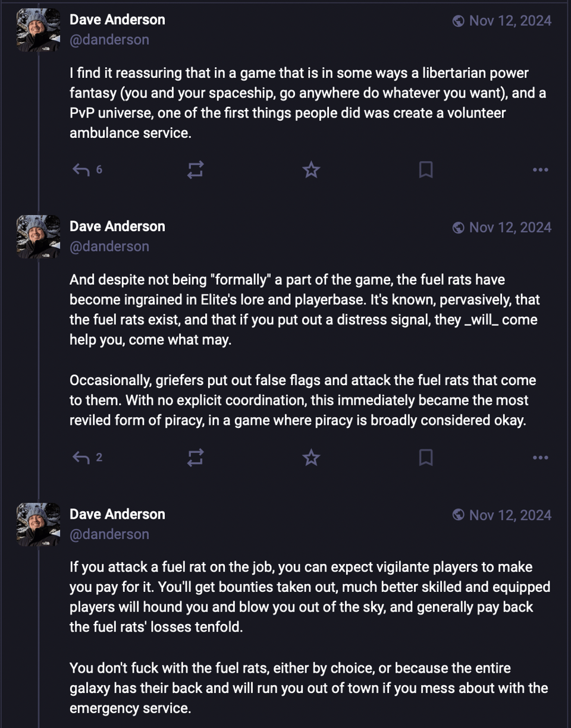Screen dimensions: 571x728
Task: Open the avatar on the second post
Action: 39,237
